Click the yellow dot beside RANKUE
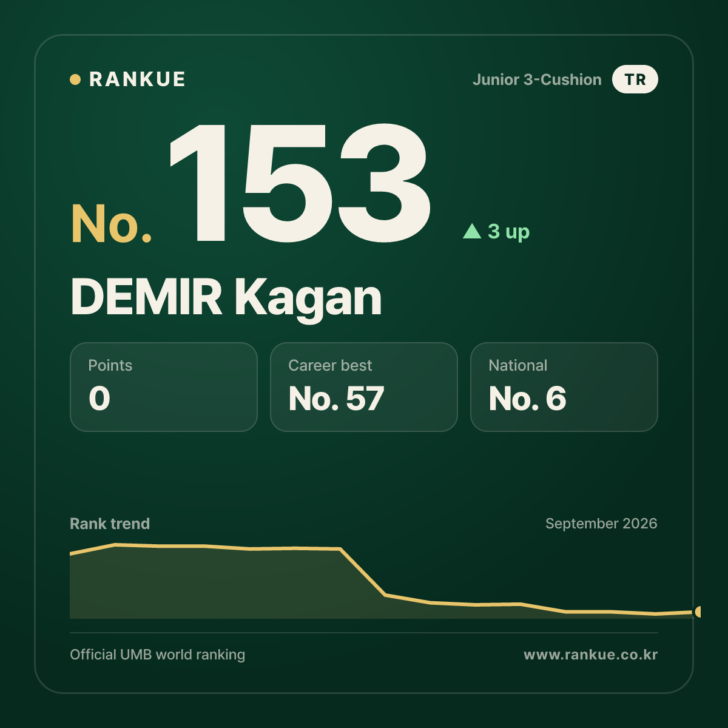728x728 pixels. [75, 79]
